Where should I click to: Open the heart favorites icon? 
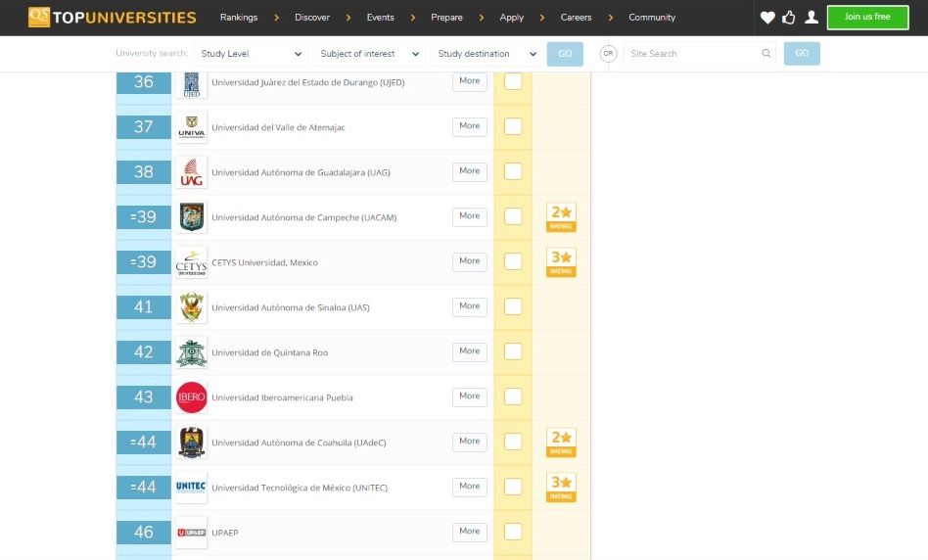click(767, 18)
